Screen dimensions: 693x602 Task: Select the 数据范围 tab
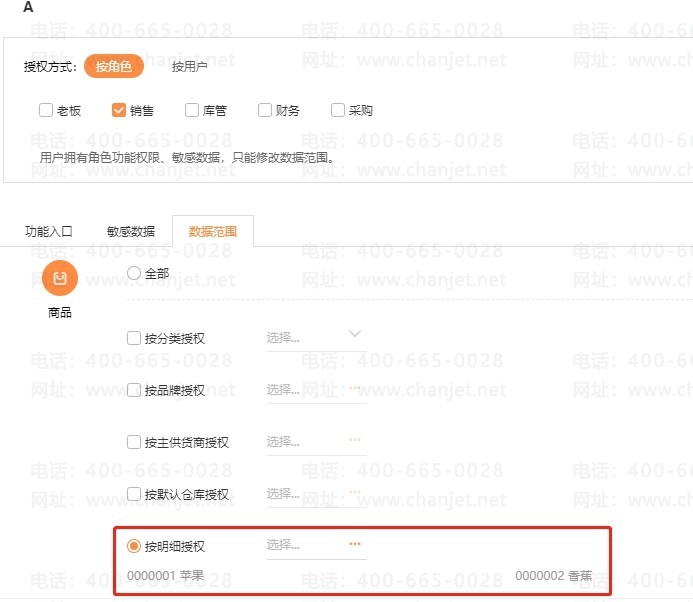coord(213,231)
